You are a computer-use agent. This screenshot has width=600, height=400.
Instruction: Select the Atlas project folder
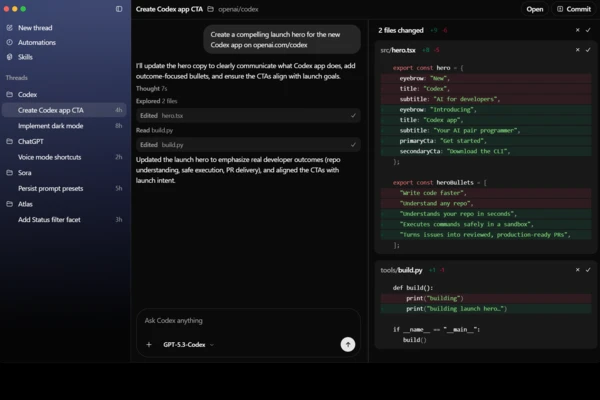click(x=25, y=204)
